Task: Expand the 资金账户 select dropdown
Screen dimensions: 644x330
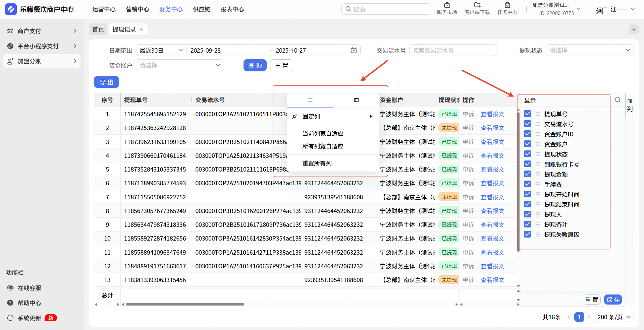Action: coord(180,65)
